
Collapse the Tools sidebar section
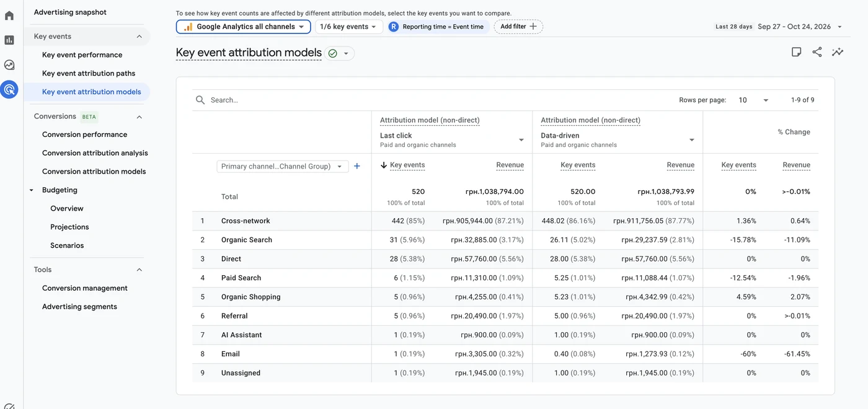(x=139, y=270)
